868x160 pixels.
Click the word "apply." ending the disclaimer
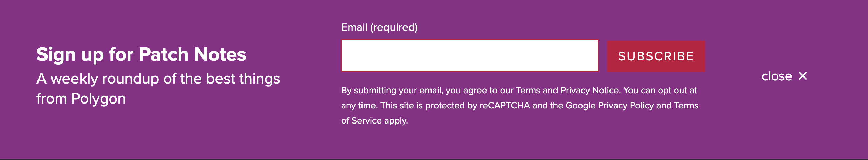[396, 121]
